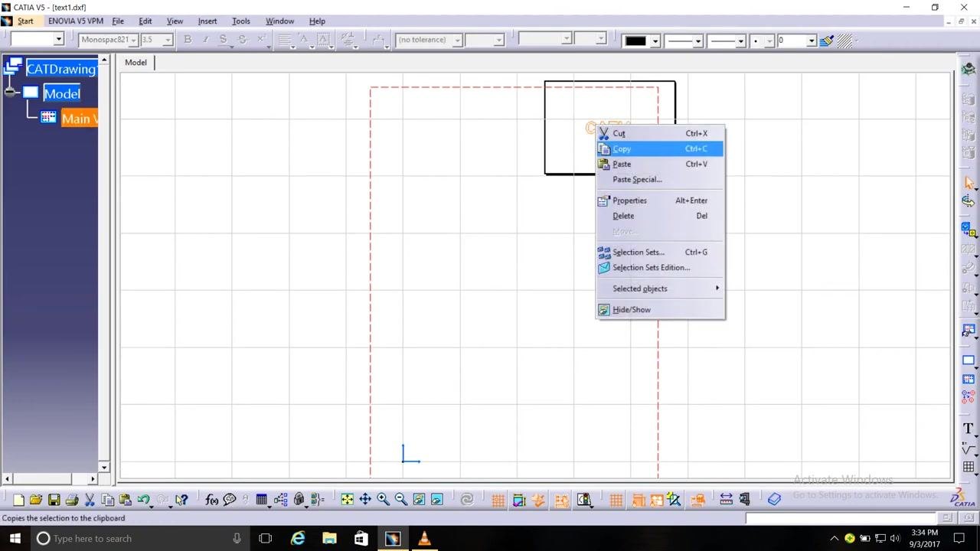Click the tree panel horizontal scrollbar

(50, 479)
